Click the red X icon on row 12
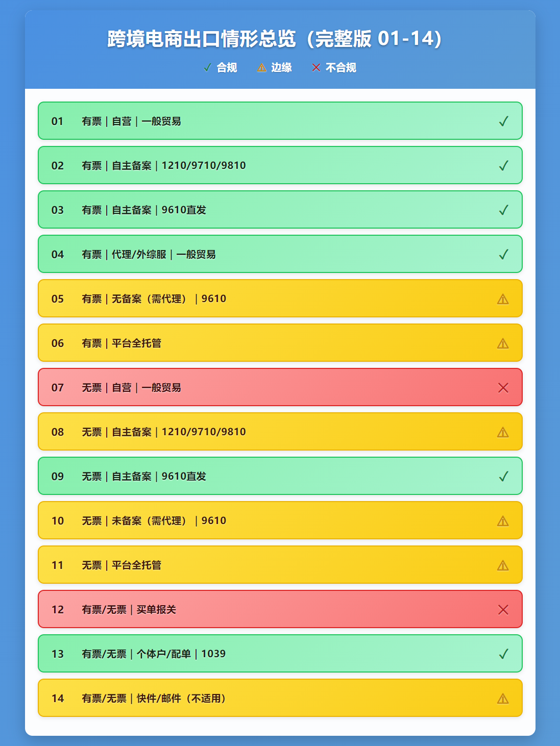Image resolution: width=560 pixels, height=746 pixels. coord(503,610)
